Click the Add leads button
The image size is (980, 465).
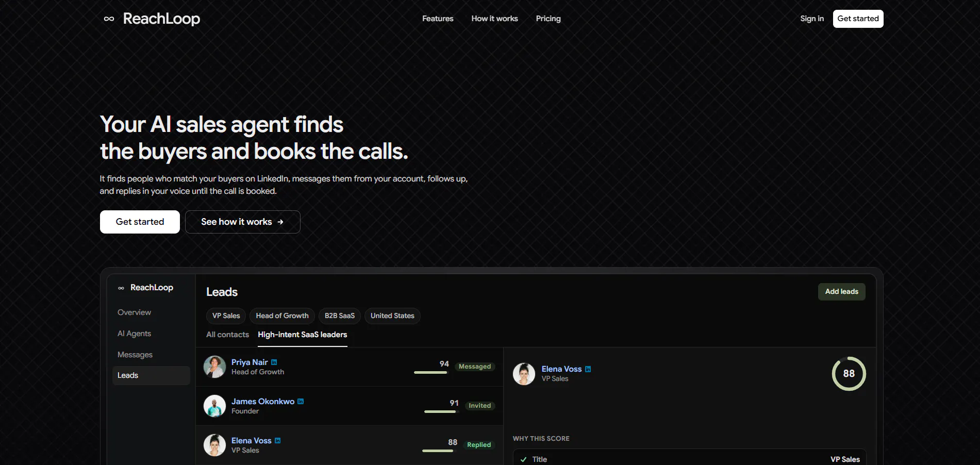(842, 292)
